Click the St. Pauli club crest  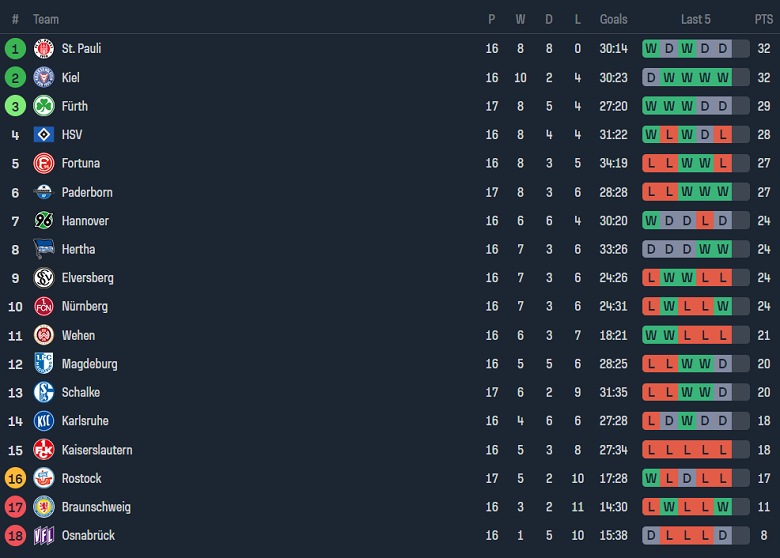(43, 48)
